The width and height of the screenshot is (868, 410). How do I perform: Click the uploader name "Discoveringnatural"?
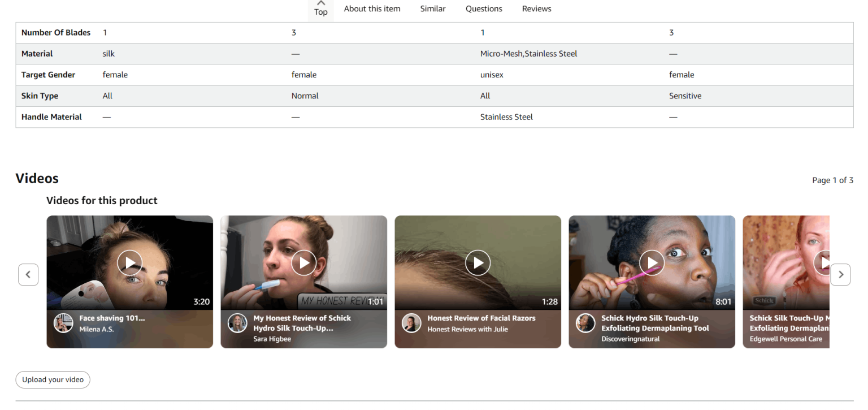631,339
